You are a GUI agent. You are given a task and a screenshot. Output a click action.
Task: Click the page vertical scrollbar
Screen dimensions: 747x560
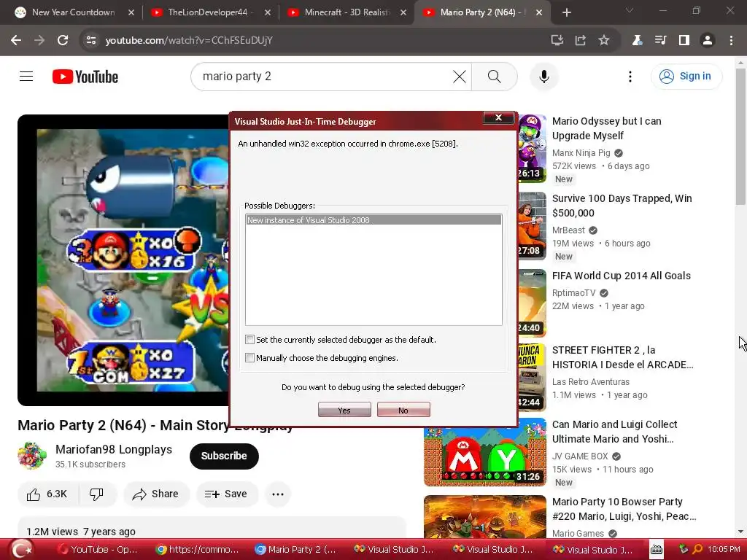[x=740, y=136]
